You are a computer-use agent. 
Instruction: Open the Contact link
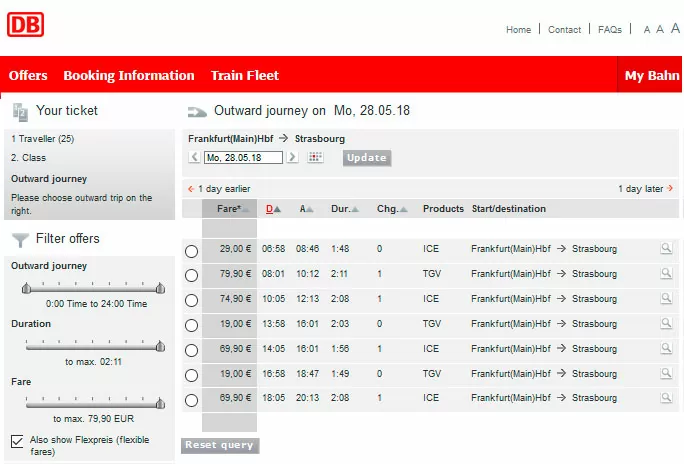pos(564,30)
